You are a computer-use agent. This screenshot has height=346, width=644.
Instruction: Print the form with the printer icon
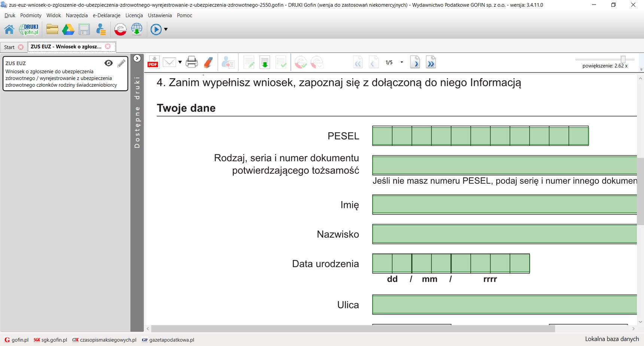(192, 62)
